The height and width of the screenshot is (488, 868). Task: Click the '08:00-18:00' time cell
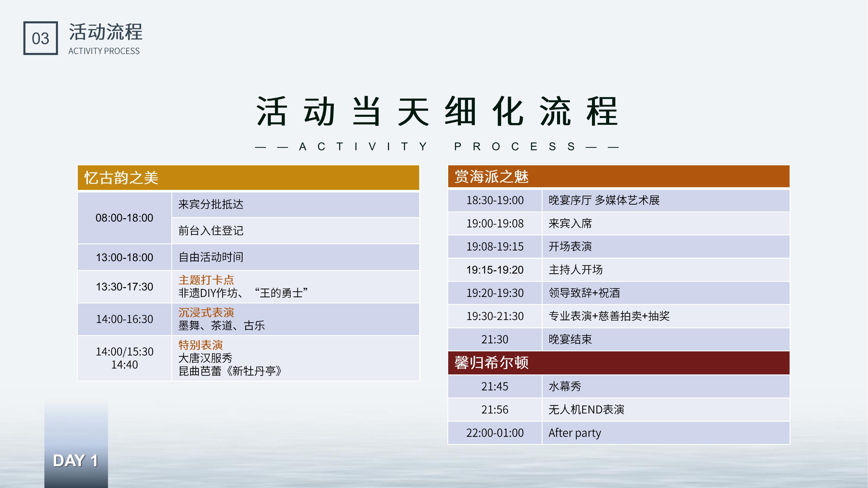pyautogui.click(x=124, y=218)
